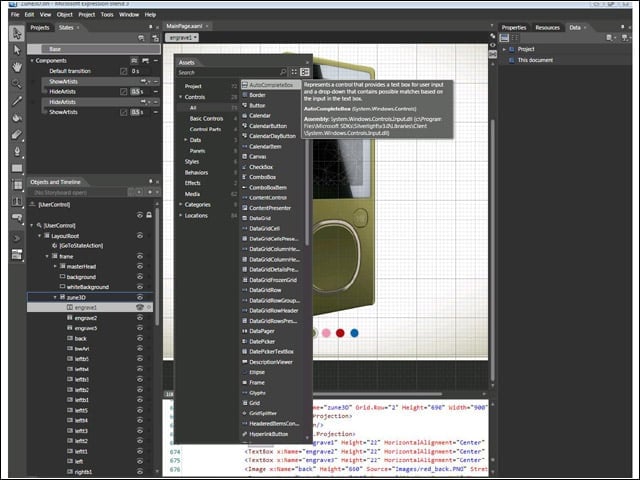Select the Calendar asset item

tap(260, 116)
